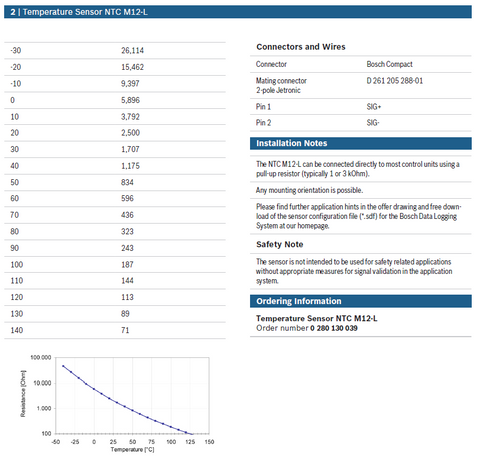Click bold 'Temperature Sensor NTC M12-L' order item
Image resolution: width=480 pixels, height=465 pixels.
pos(317,319)
